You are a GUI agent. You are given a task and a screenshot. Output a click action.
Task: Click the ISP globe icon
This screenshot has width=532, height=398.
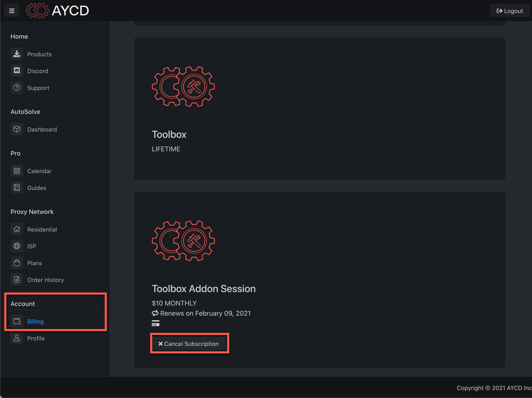[17, 246]
